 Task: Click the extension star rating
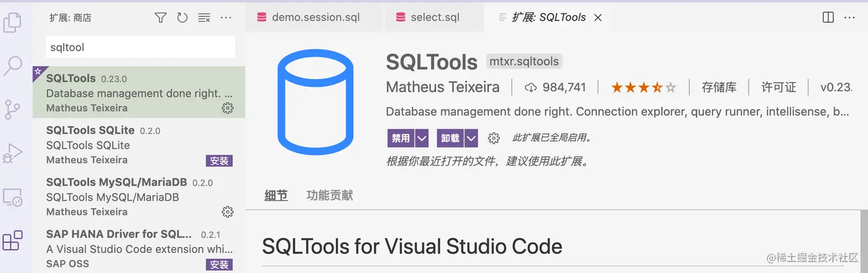[643, 87]
